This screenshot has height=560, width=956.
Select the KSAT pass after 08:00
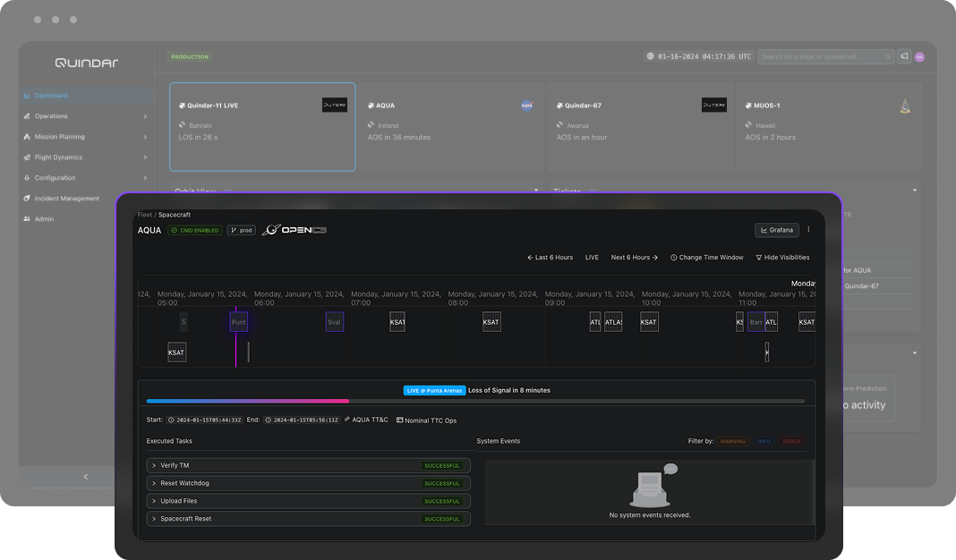tap(491, 322)
